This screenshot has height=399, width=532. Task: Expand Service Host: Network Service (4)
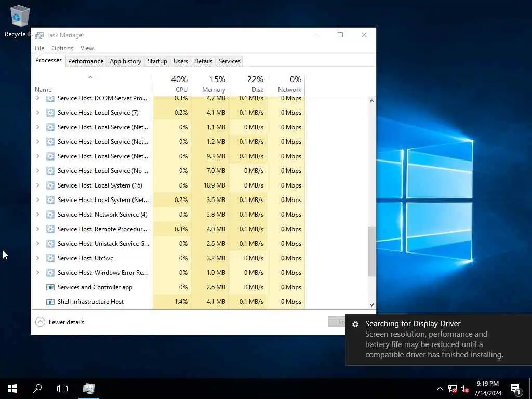tap(37, 214)
